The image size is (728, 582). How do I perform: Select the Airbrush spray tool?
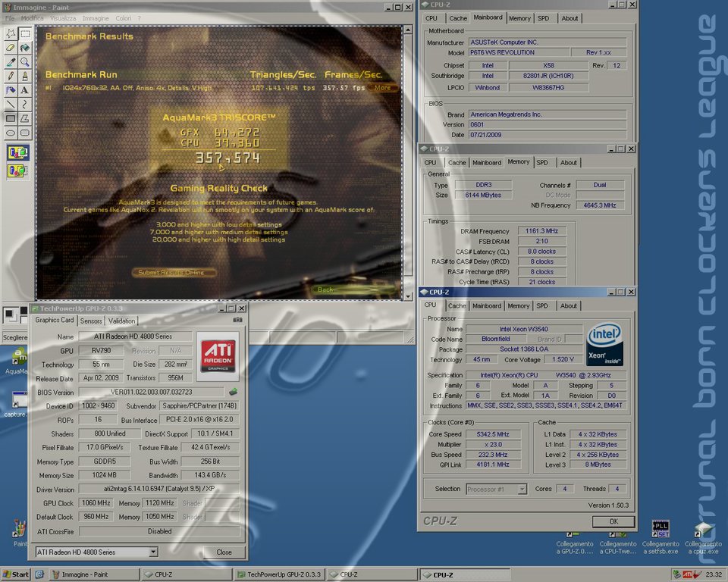(10, 90)
